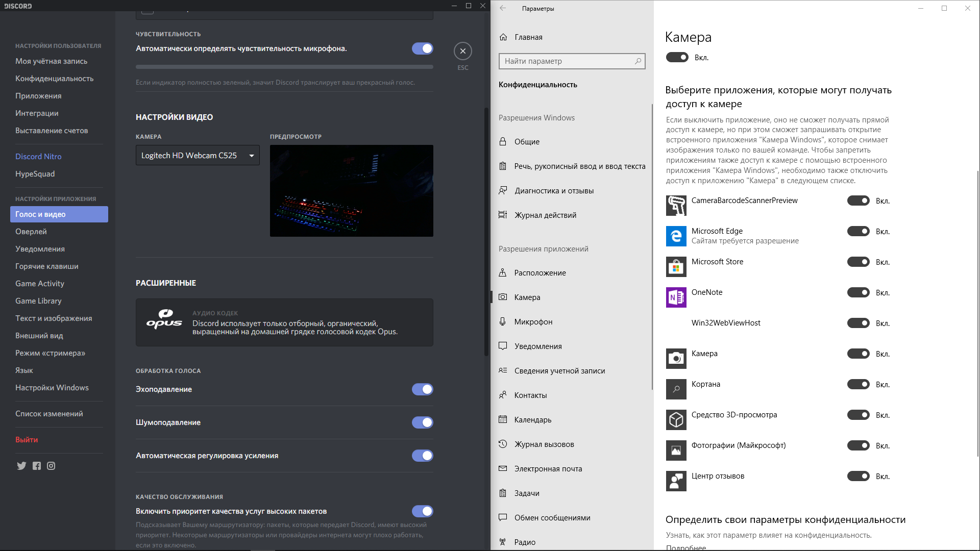Open Моя учётная запись in Discord settings
The image size is (980, 551).
pyautogui.click(x=59, y=61)
